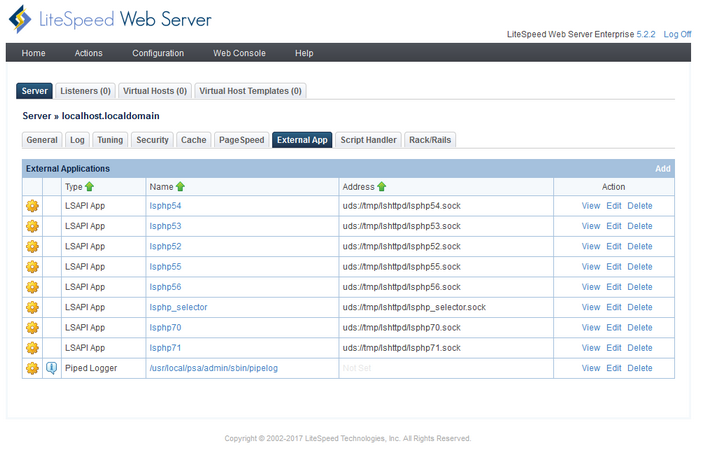
Task: View the Piped Logger application
Action: (x=591, y=368)
